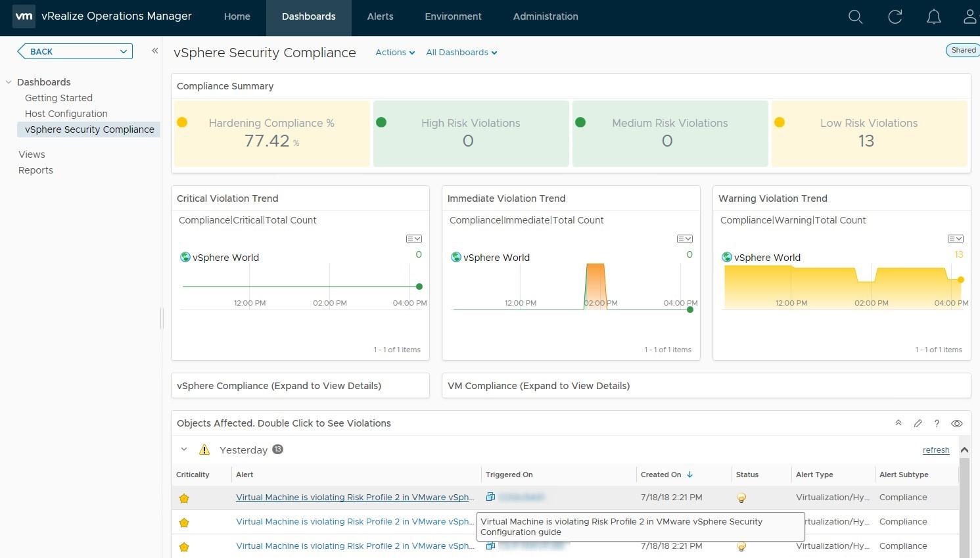
Task: Sort by Triggered On column header
Action: click(509, 475)
